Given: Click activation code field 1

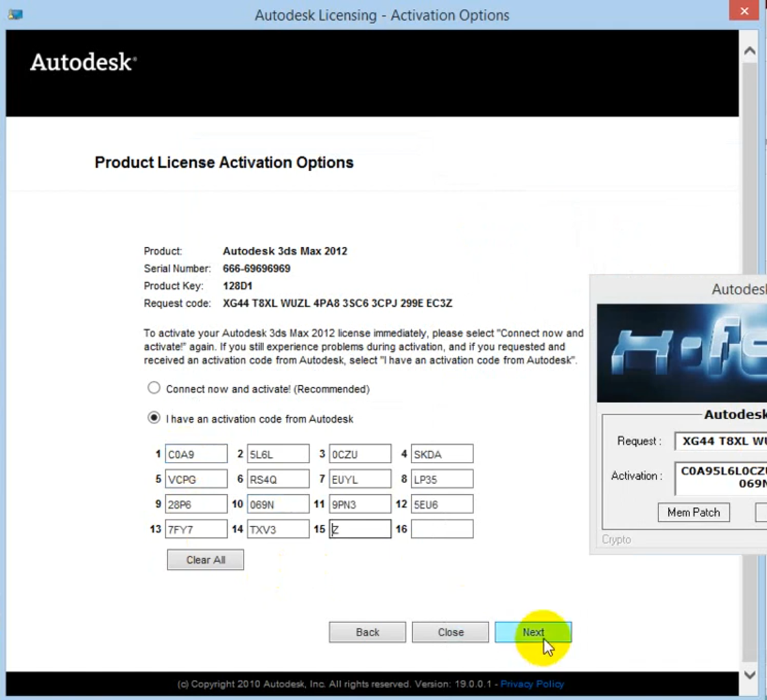Looking at the screenshot, I should [196, 454].
